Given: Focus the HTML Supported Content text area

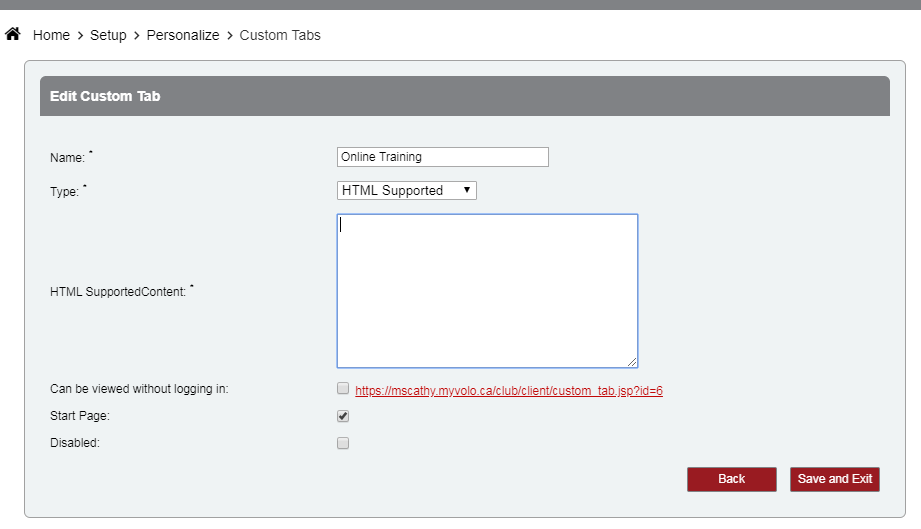Looking at the screenshot, I should click(487, 290).
